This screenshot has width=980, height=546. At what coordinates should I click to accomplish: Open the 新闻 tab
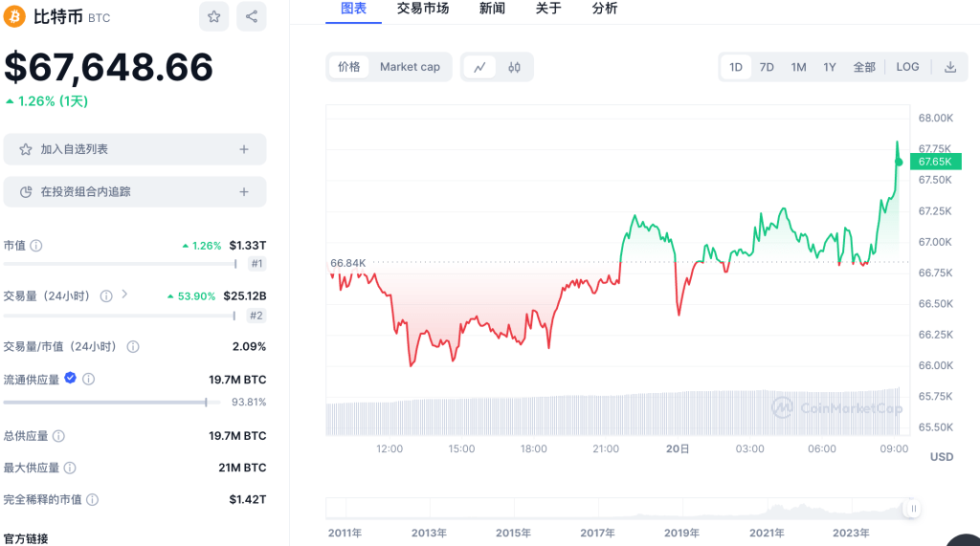pos(492,9)
